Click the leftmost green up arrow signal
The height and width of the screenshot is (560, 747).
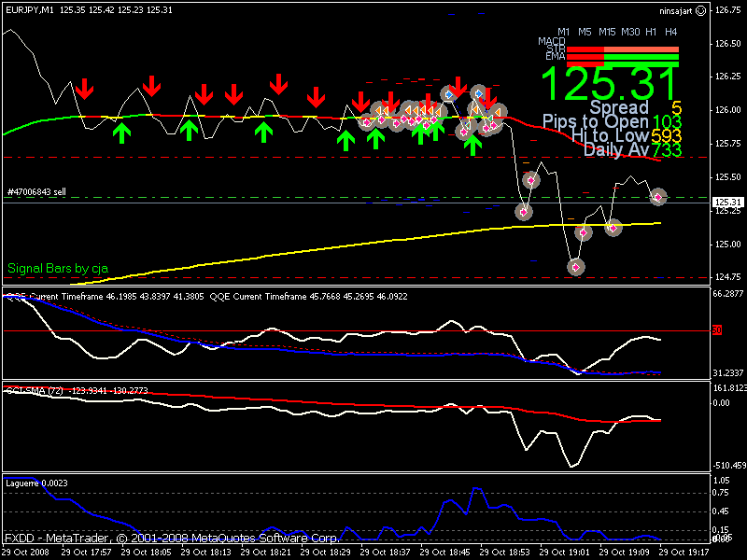[x=120, y=133]
